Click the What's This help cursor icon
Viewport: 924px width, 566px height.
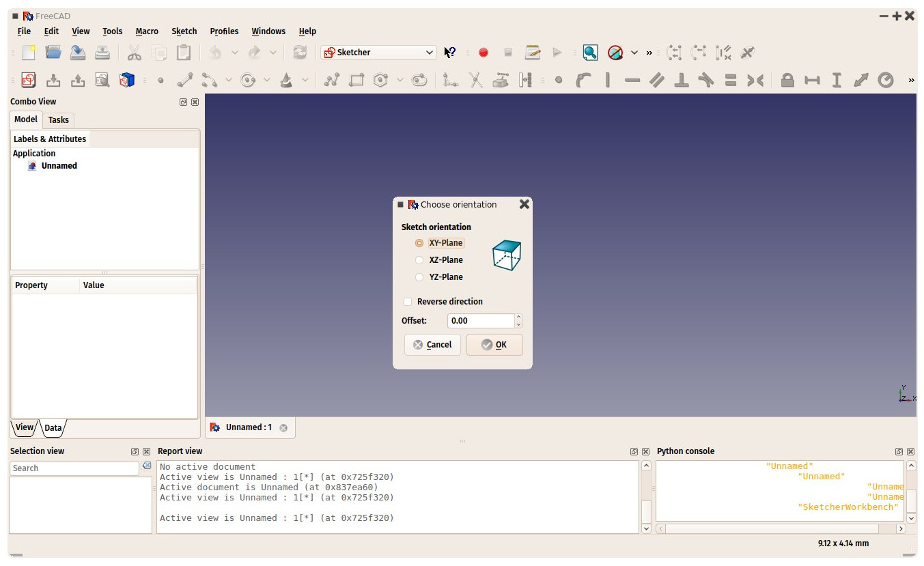[x=449, y=53]
